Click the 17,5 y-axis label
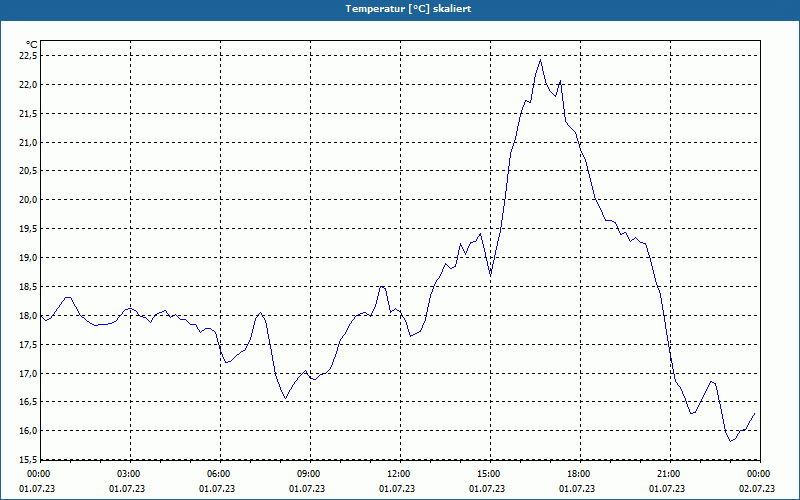 (29, 344)
